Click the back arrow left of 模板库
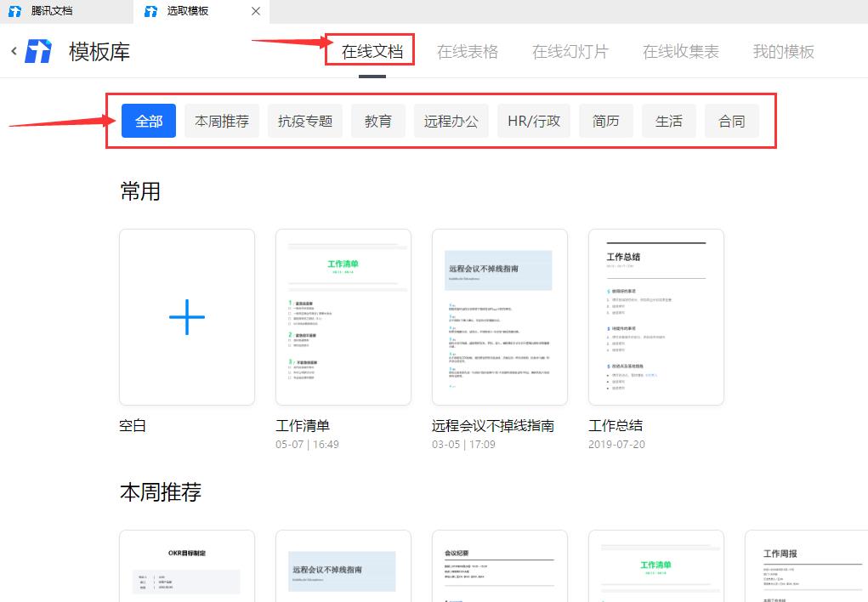The image size is (868, 602). [12, 51]
